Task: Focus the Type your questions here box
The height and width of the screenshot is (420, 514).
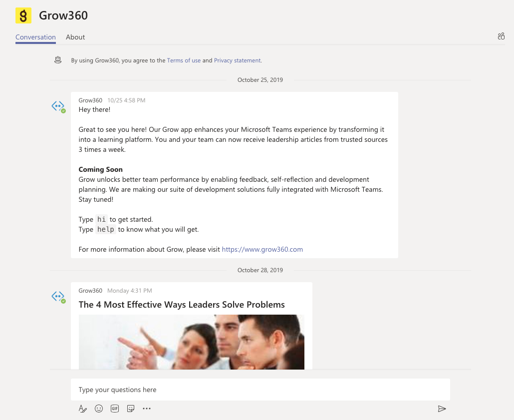Action: click(260, 390)
